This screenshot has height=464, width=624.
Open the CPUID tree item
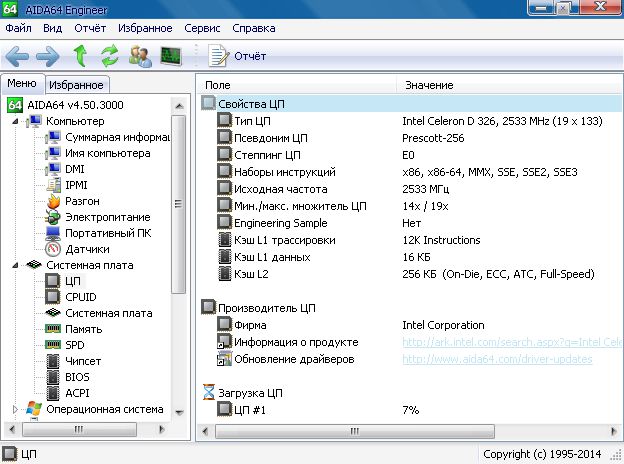click(81, 297)
